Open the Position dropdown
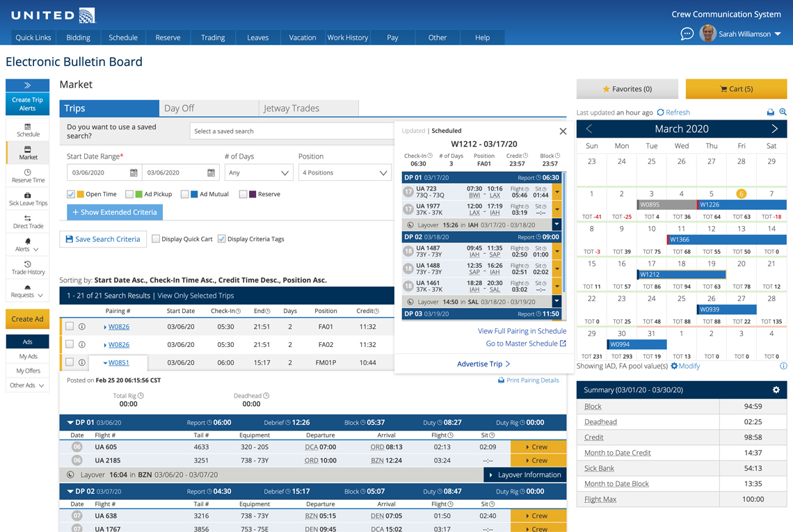793x532 pixels. pos(345,172)
